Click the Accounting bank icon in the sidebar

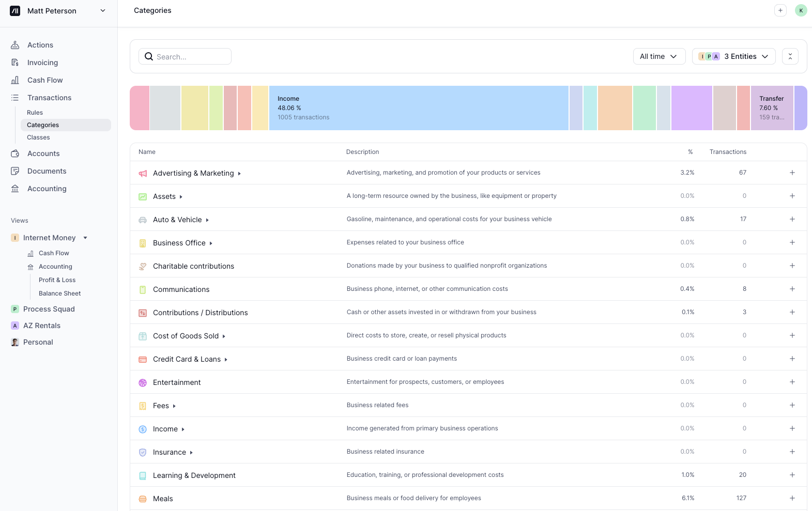[x=15, y=189]
